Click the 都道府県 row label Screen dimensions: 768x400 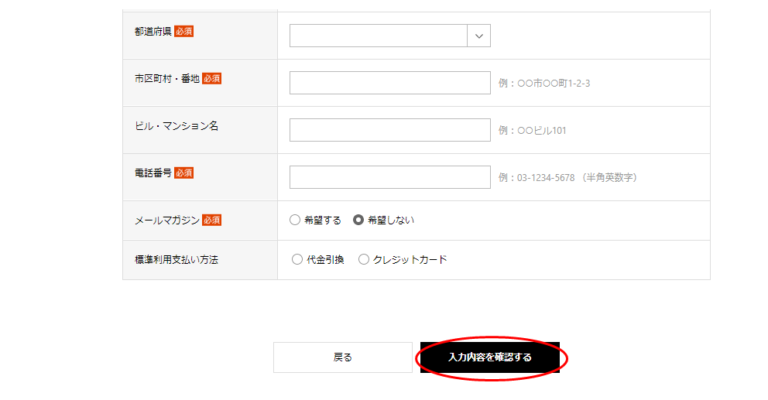pyautogui.click(x=152, y=32)
